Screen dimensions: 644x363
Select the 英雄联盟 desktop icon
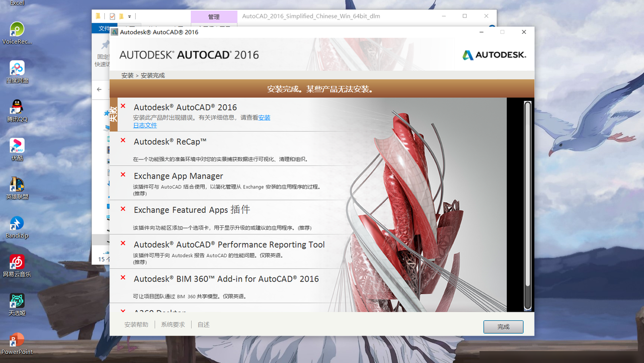(17, 188)
